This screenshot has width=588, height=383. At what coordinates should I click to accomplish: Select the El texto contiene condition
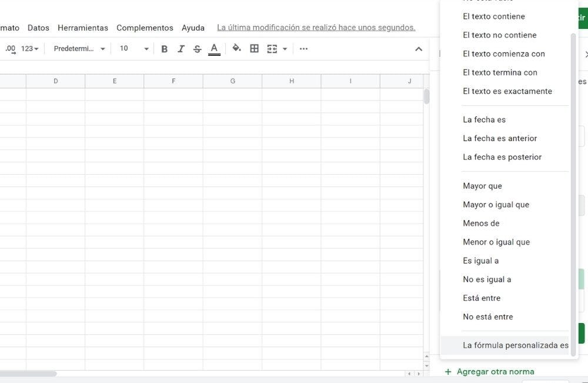click(494, 16)
